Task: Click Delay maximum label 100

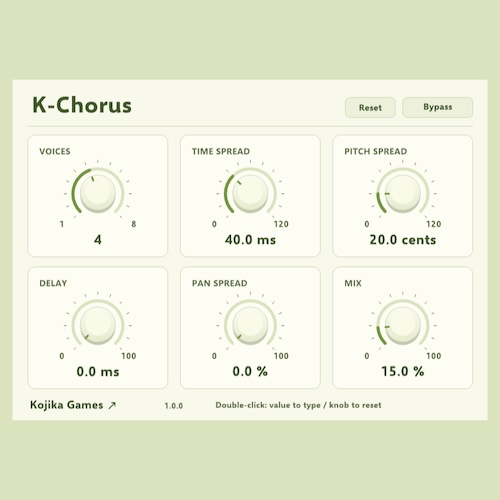Action: [129, 356]
